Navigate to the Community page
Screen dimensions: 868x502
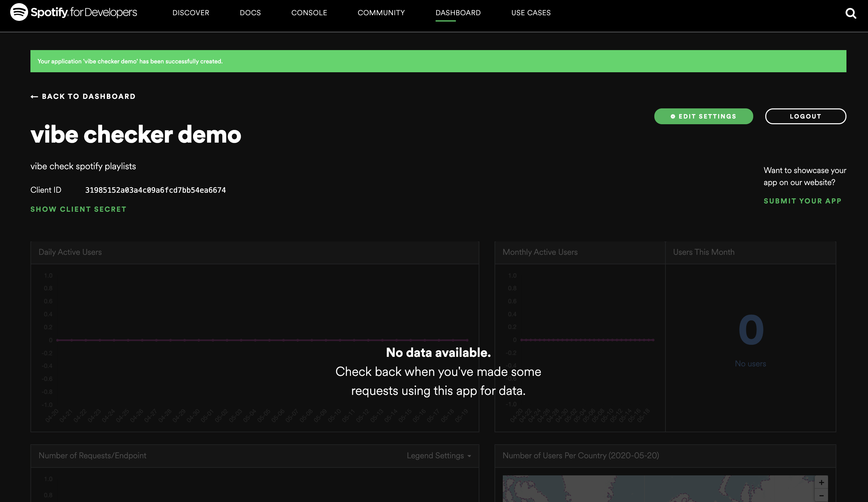click(x=381, y=13)
